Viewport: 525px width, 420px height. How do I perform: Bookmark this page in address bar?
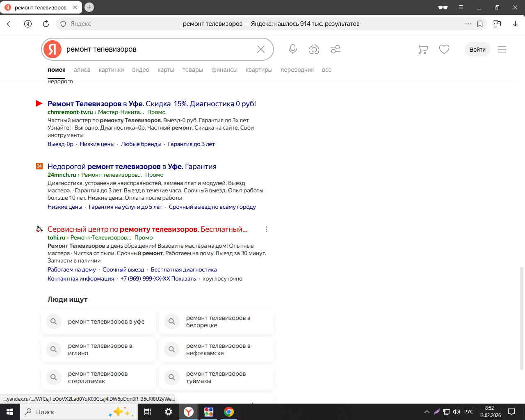click(x=480, y=24)
